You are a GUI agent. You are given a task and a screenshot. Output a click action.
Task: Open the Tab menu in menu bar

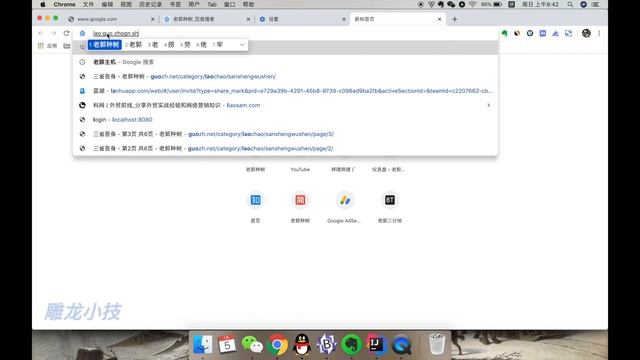pyautogui.click(x=212, y=4)
